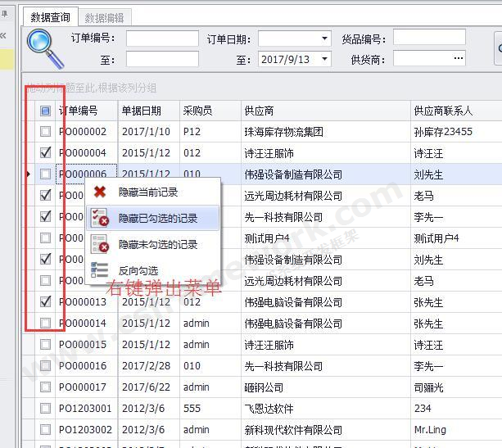The image size is (502, 448).
Task: Click the red X hide-current-record icon
Action: click(100, 192)
